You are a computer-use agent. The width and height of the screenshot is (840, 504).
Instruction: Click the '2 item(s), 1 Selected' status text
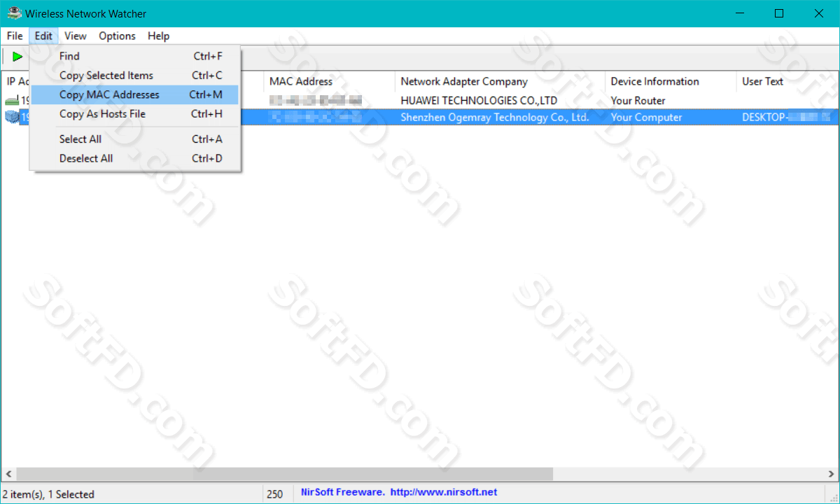(x=48, y=494)
